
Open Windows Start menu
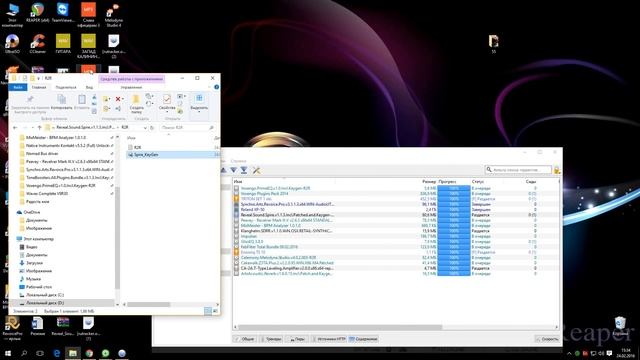click(8, 353)
